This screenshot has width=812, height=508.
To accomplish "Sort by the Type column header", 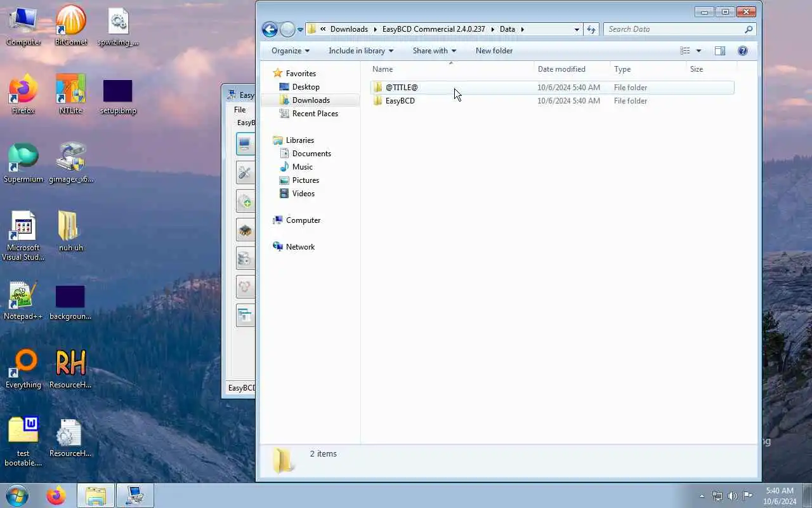I will click(x=648, y=69).
